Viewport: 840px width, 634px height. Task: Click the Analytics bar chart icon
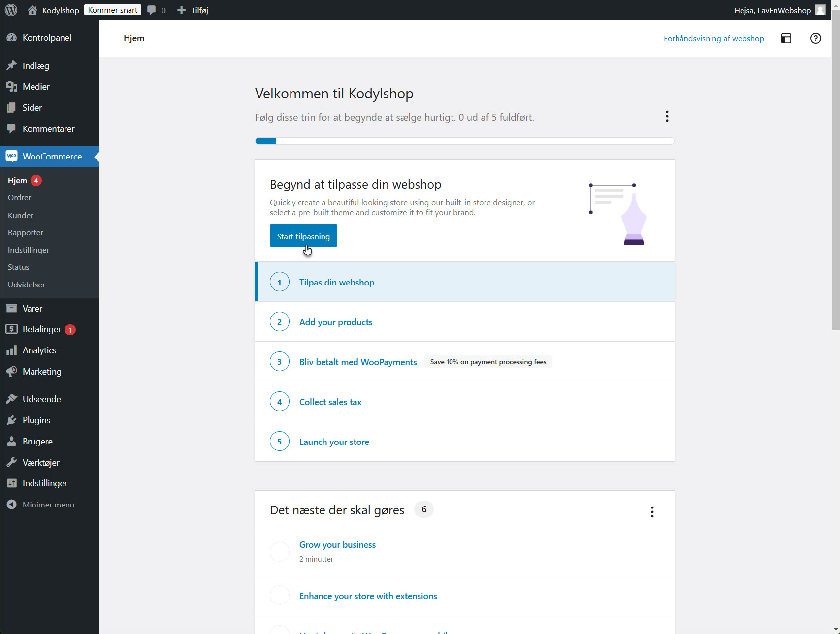[12, 350]
